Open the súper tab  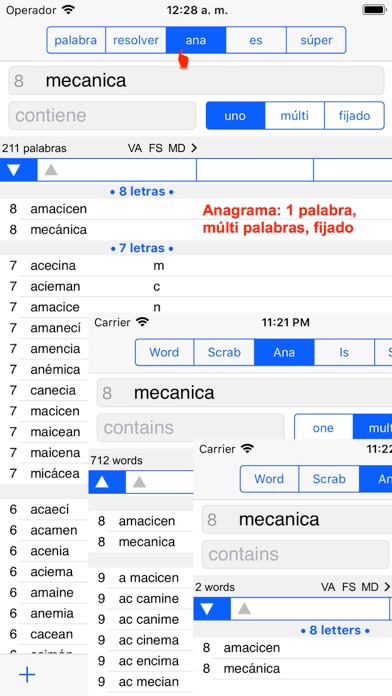(x=316, y=40)
